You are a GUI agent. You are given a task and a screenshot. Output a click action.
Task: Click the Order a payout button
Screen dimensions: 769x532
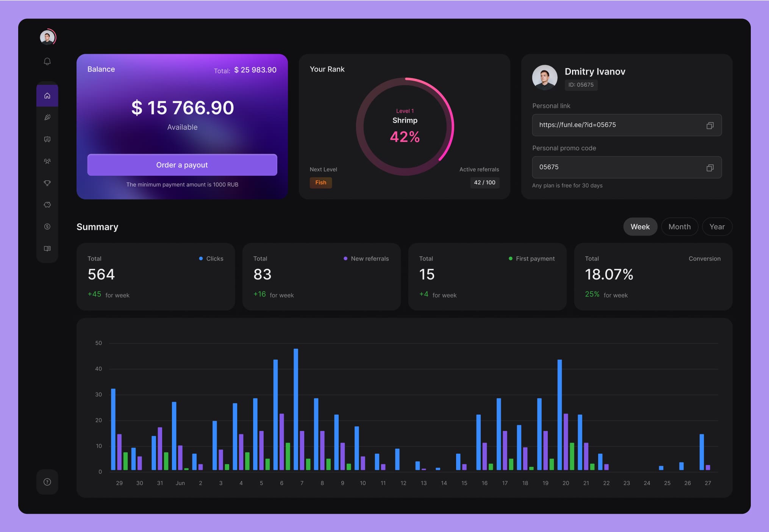click(x=182, y=165)
